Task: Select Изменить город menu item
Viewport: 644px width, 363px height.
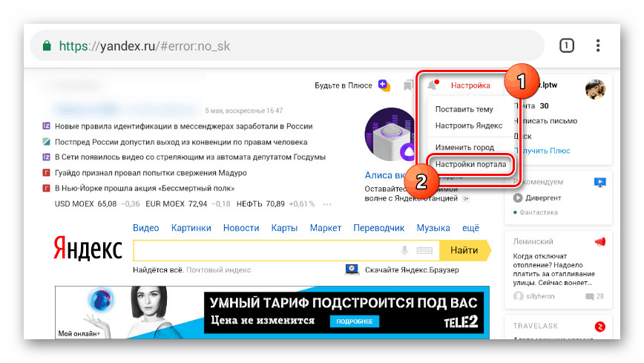Action: [464, 147]
